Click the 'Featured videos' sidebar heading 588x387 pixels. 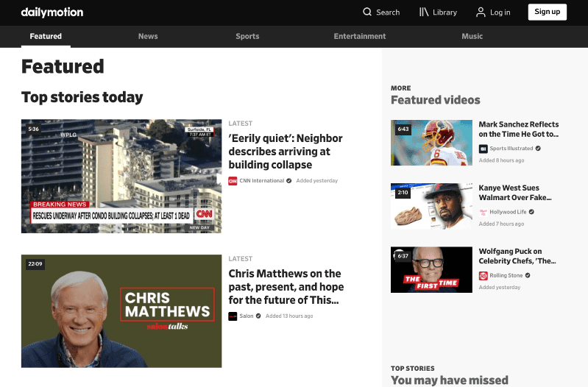click(x=436, y=100)
